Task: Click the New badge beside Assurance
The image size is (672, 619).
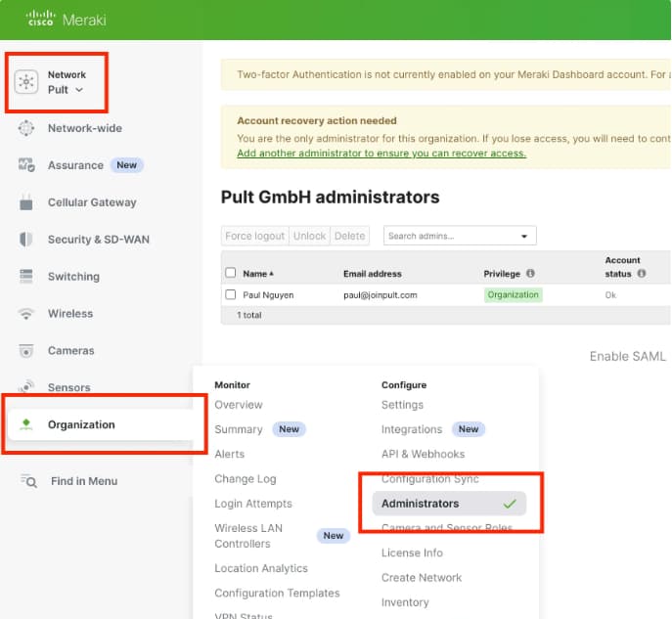Action: (x=127, y=165)
